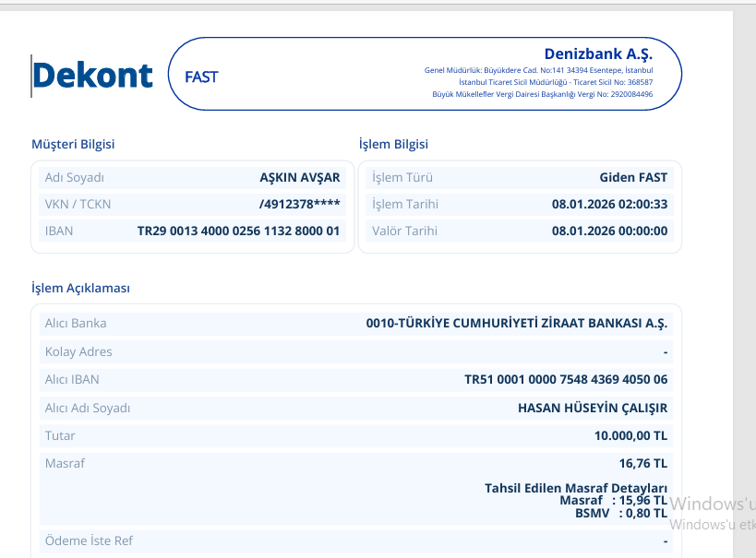Select the date 08.01.2026 00:00:00
The image size is (756, 558).
tap(610, 232)
